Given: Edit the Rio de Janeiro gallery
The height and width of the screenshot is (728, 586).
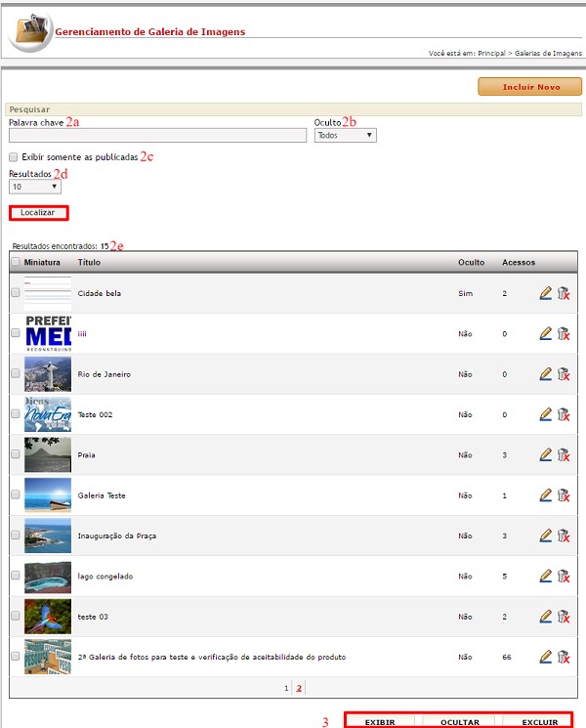Looking at the screenshot, I should point(546,374).
